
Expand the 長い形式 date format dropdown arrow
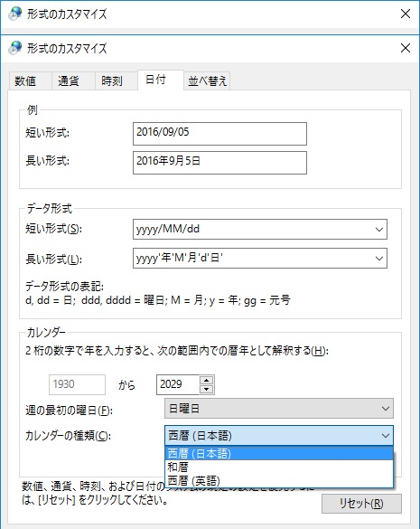pyautogui.click(x=379, y=259)
